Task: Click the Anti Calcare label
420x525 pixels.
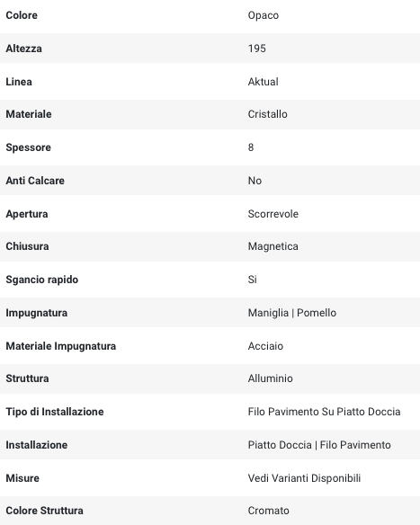Action: coord(35,181)
